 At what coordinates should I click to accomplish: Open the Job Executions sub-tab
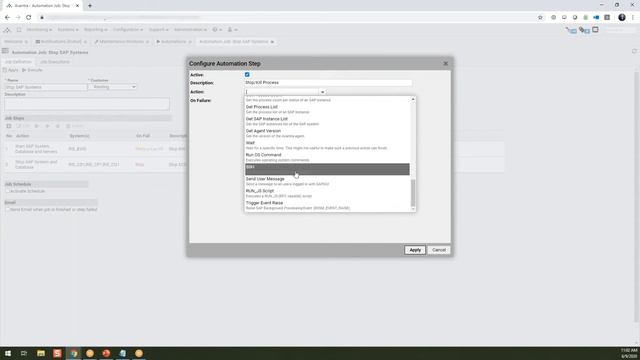pos(55,62)
